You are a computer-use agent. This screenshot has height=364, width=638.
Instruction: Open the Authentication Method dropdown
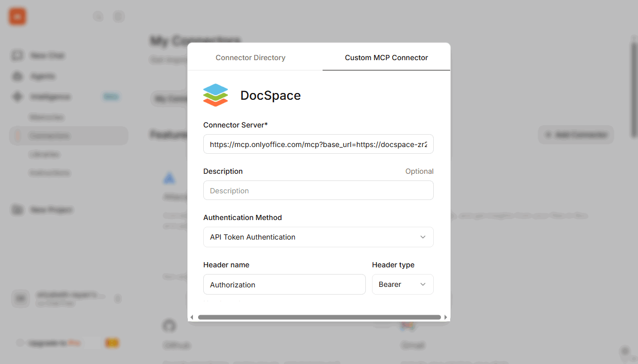(x=318, y=237)
